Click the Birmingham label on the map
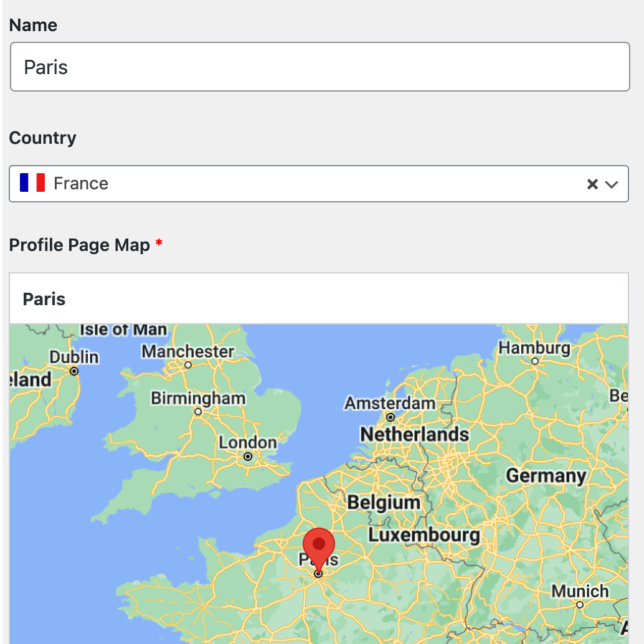Viewport: 644px width, 644px height. coord(199,398)
